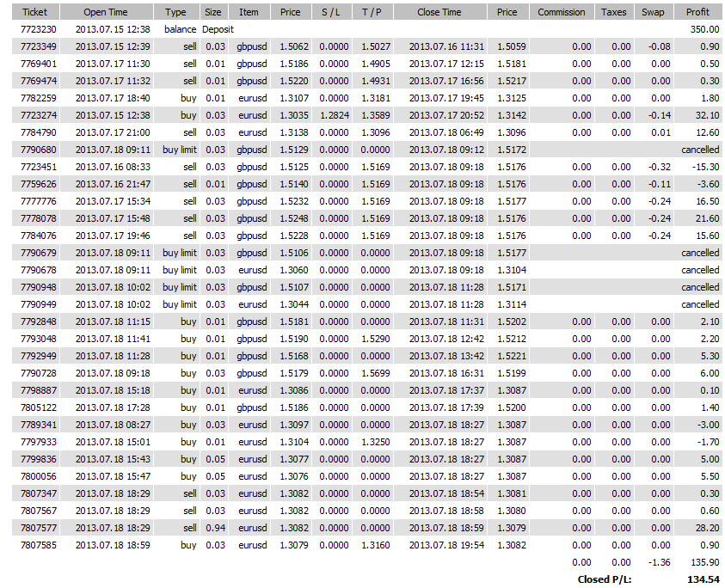The height and width of the screenshot is (588, 725).
Task: Click ticket 7769474 in the list
Action: click(39, 81)
